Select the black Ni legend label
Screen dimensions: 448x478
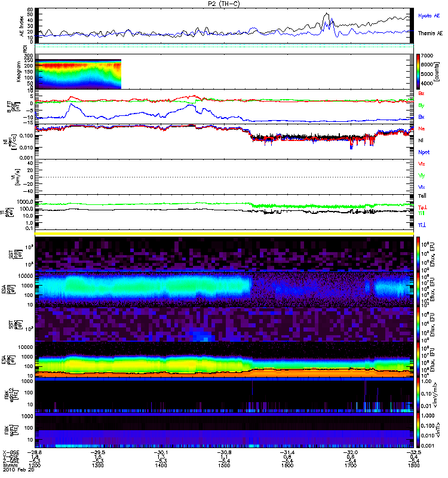point(421,140)
